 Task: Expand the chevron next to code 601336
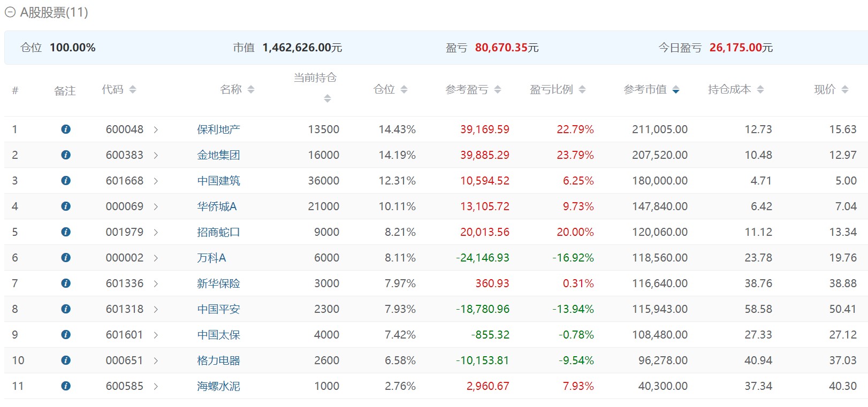(x=156, y=284)
